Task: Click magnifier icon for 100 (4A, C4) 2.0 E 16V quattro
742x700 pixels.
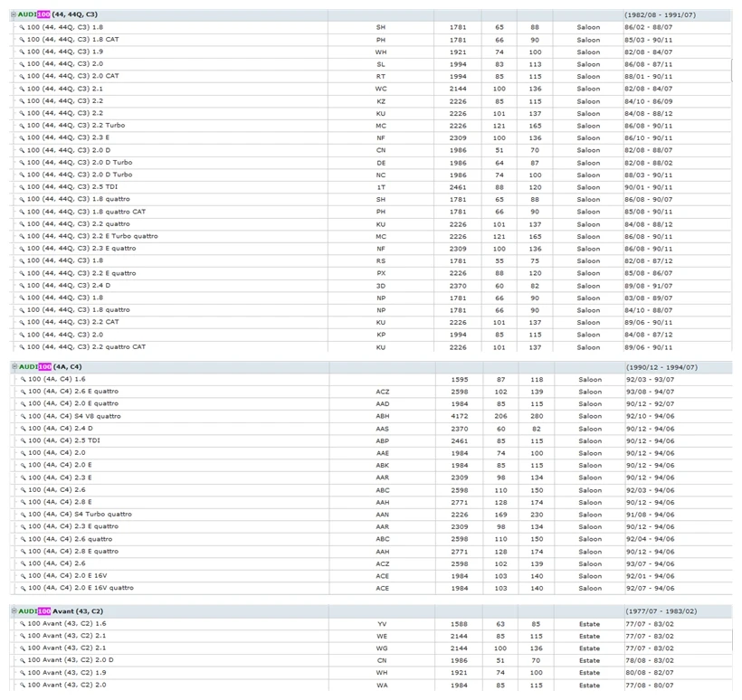Action: (x=24, y=589)
